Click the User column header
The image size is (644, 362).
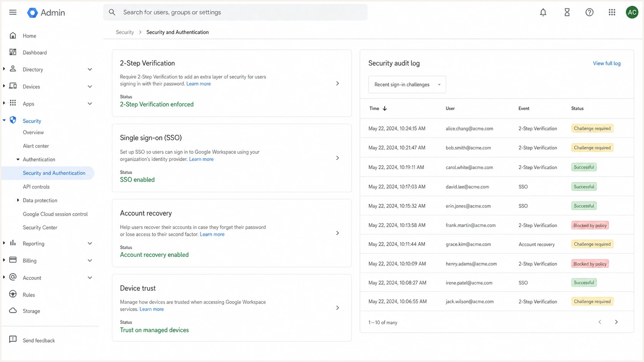click(450, 108)
